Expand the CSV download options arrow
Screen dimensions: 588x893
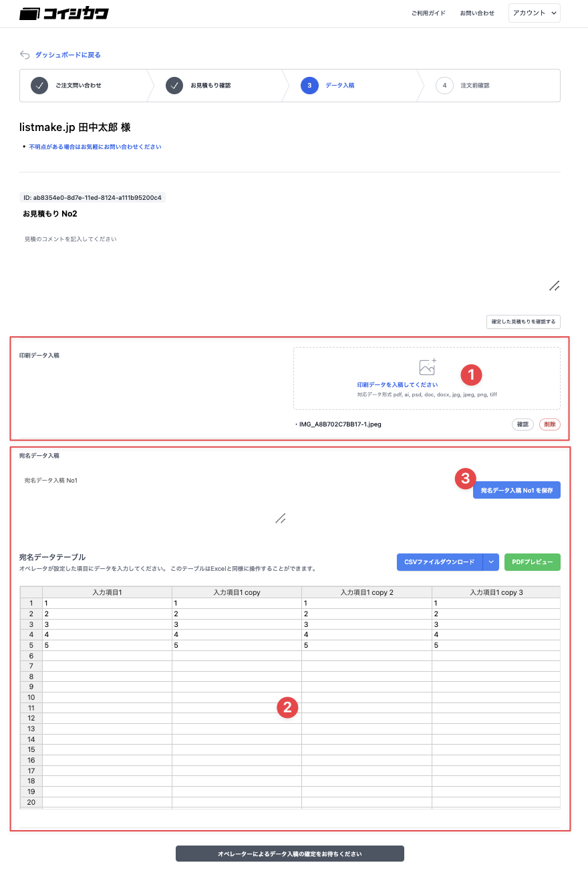pos(491,562)
